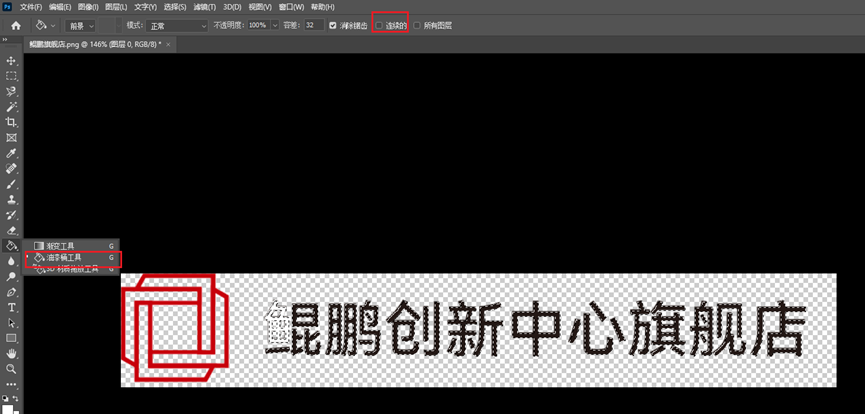Open the 窗口(W) menu
This screenshot has height=414, width=865.
pyautogui.click(x=291, y=7)
